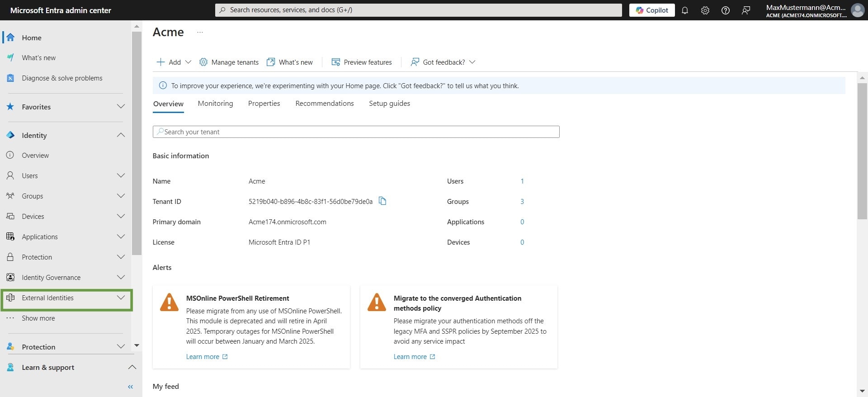Click the Search your tenant field
Viewport: 868px width, 397px height.
click(x=356, y=132)
